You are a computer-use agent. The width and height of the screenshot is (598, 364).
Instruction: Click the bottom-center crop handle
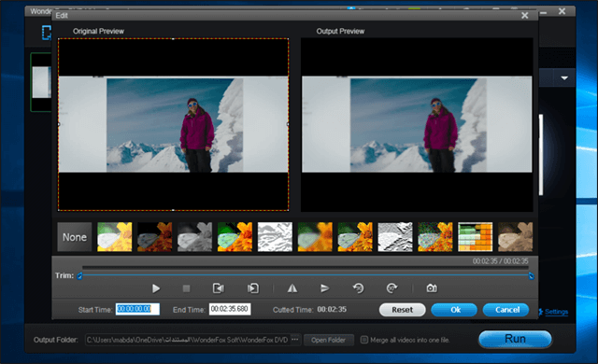pyautogui.click(x=173, y=210)
